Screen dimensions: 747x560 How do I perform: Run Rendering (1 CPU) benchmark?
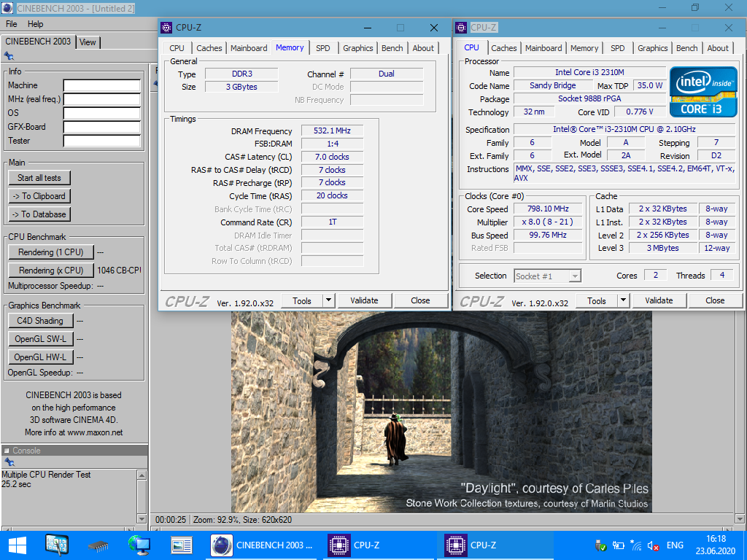tap(50, 252)
